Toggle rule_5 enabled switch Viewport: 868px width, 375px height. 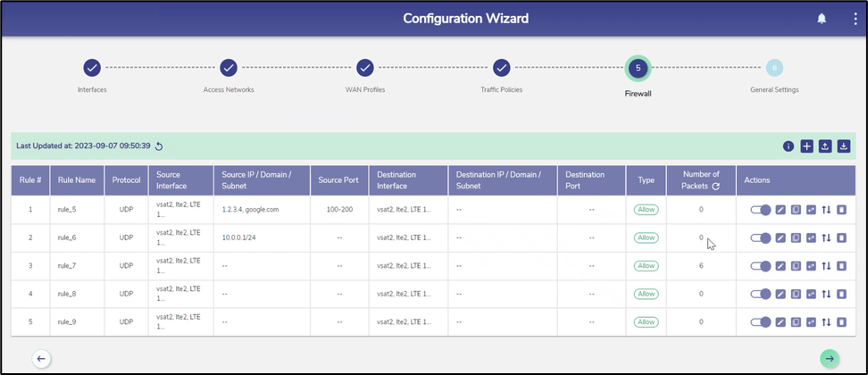[x=761, y=210]
